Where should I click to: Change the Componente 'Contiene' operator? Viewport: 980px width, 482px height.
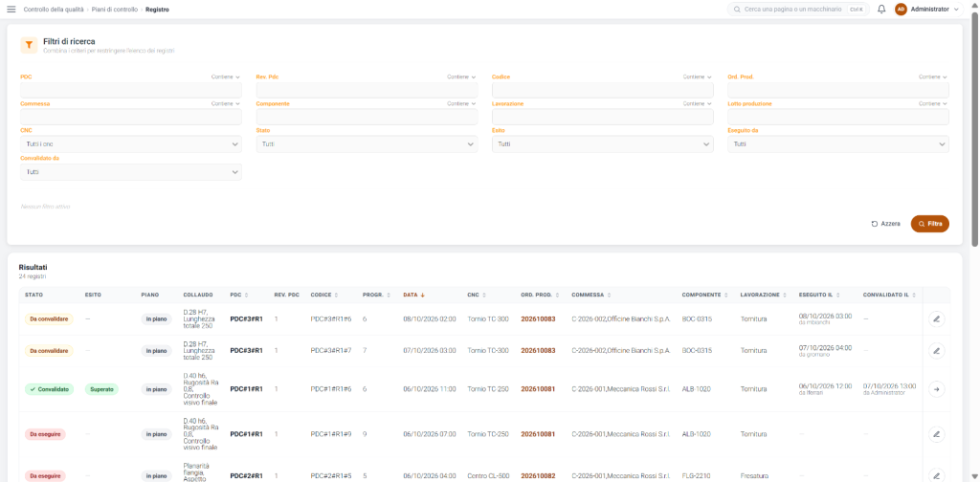click(x=462, y=103)
